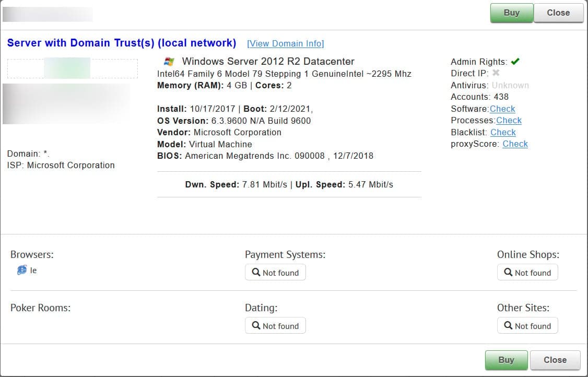Open the Processes Check link

coord(509,120)
